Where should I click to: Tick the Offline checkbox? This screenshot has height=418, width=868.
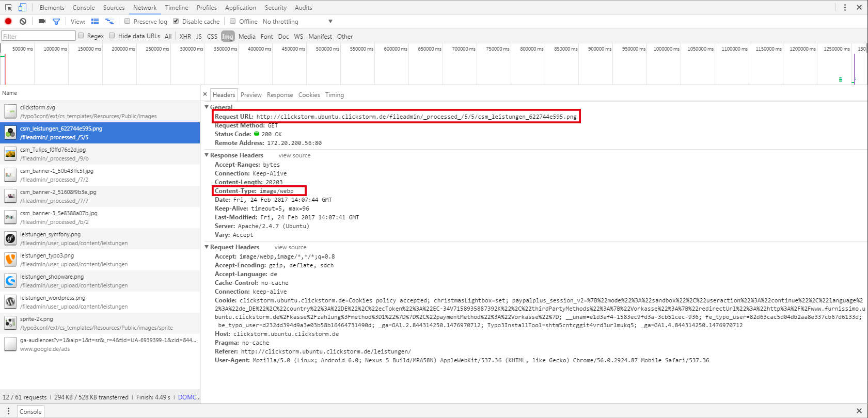[233, 21]
